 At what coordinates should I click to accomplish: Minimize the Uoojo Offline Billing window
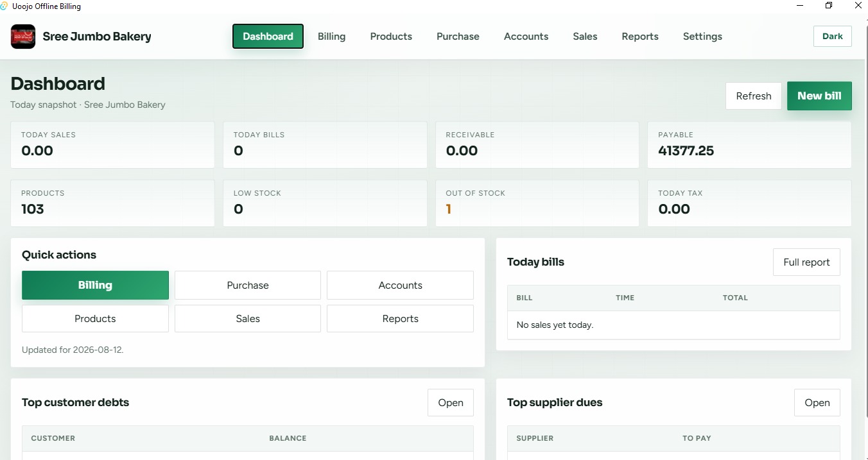click(800, 6)
